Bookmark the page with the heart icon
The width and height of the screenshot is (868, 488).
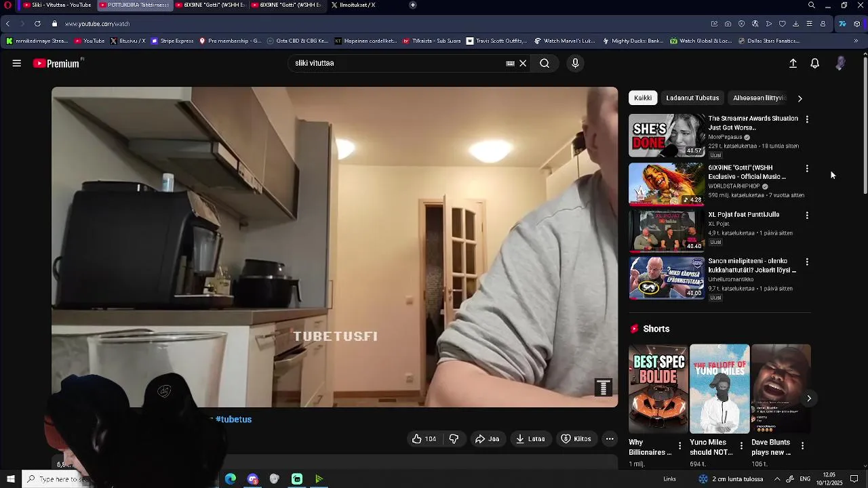tap(782, 24)
